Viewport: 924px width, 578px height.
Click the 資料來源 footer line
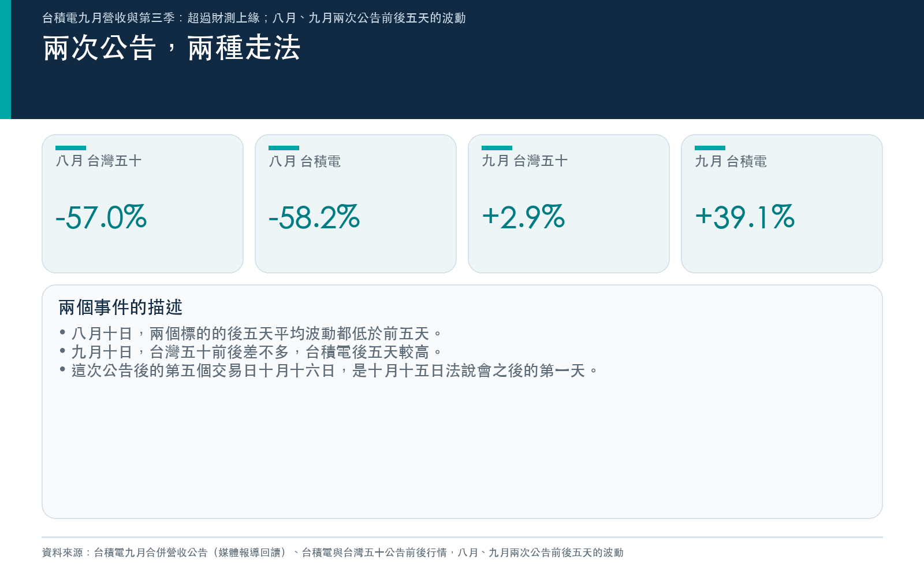333,553
